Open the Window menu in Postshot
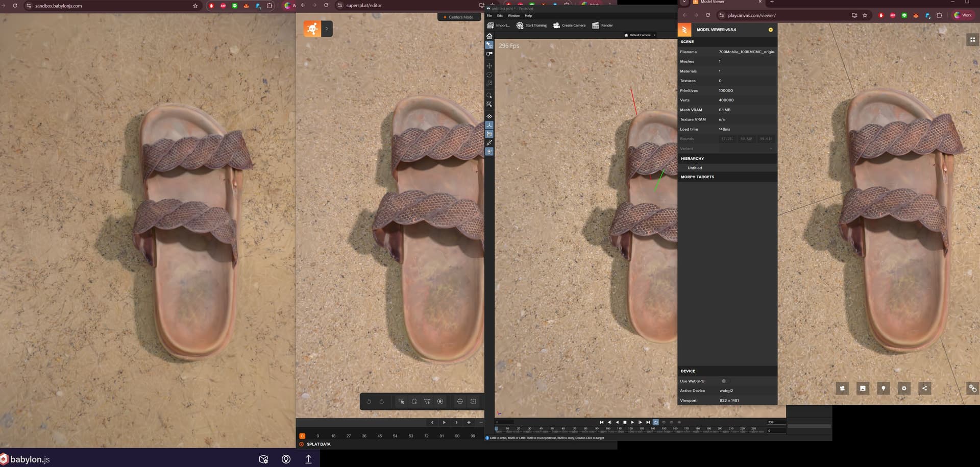This screenshot has width=980, height=467. pyautogui.click(x=513, y=16)
